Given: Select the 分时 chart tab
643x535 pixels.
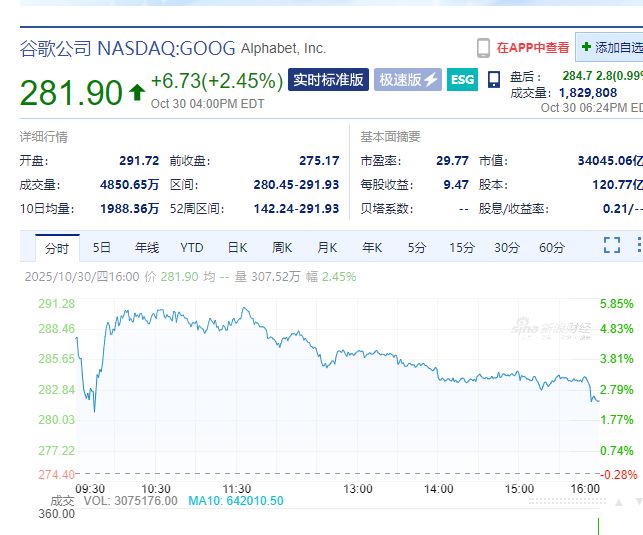Looking at the screenshot, I should [56, 247].
